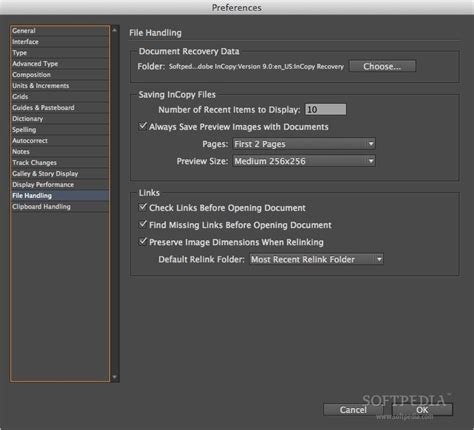Open Track Changes preferences
This screenshot has width=474, height=430.
(x=60, y=163)
